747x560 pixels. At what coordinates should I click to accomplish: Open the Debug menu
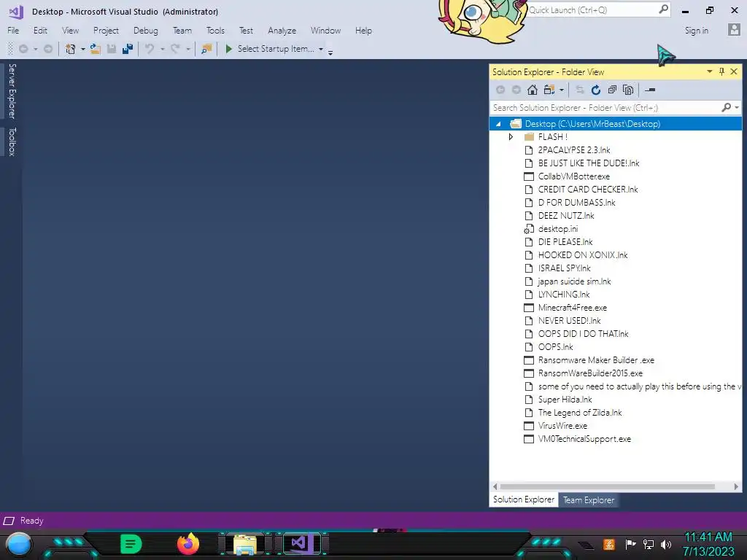click(x=145, y=31)
